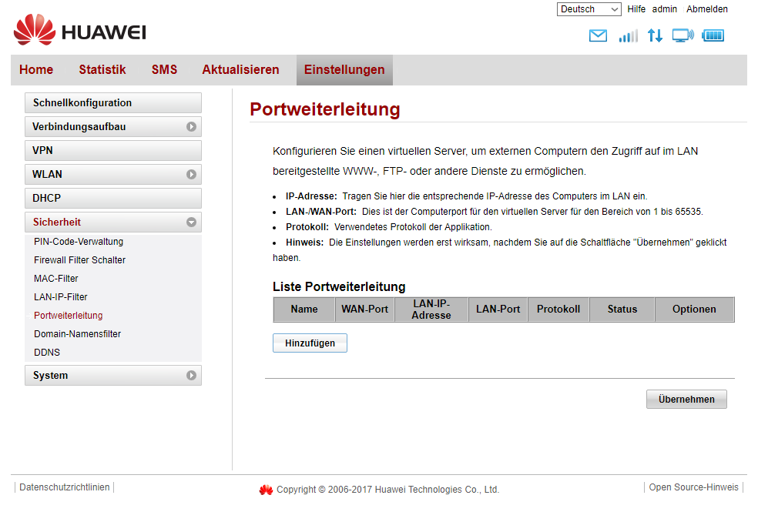Switch to the Statistik tab
Screen dimensions: 758x532
coord(102,70)
